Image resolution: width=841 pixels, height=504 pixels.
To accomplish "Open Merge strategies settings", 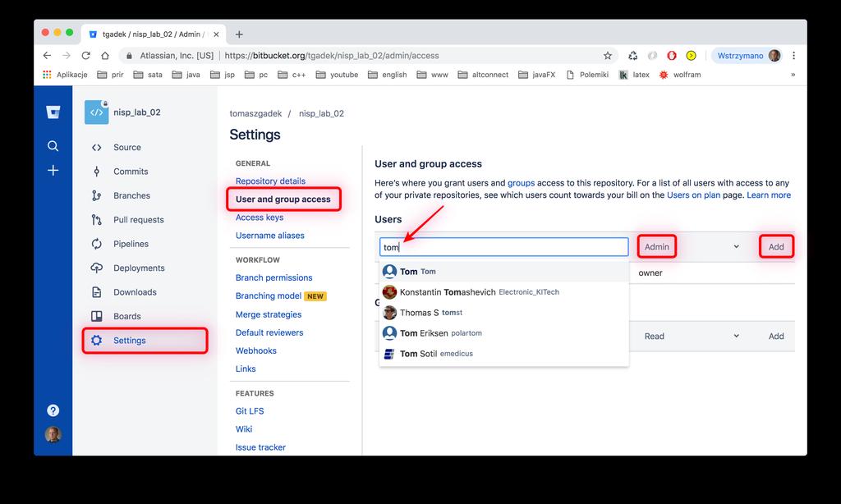I will point(269,314).
